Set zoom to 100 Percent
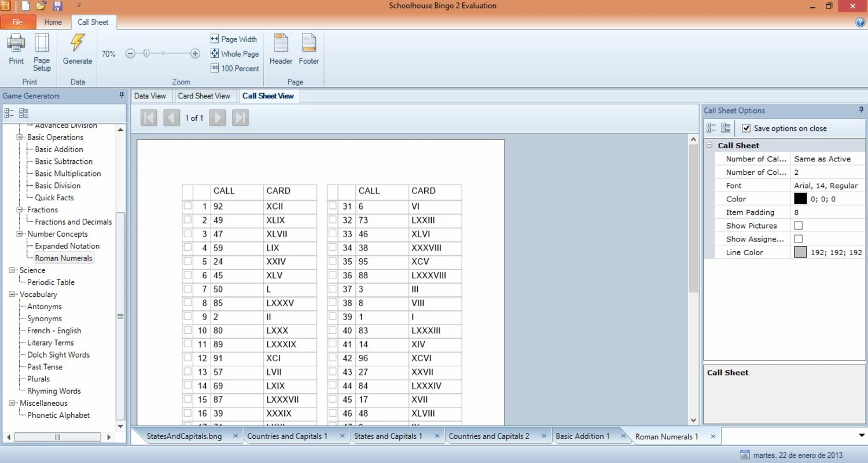Image resolution: width=868 pixels, height=463 pixels. click(234, 68)
